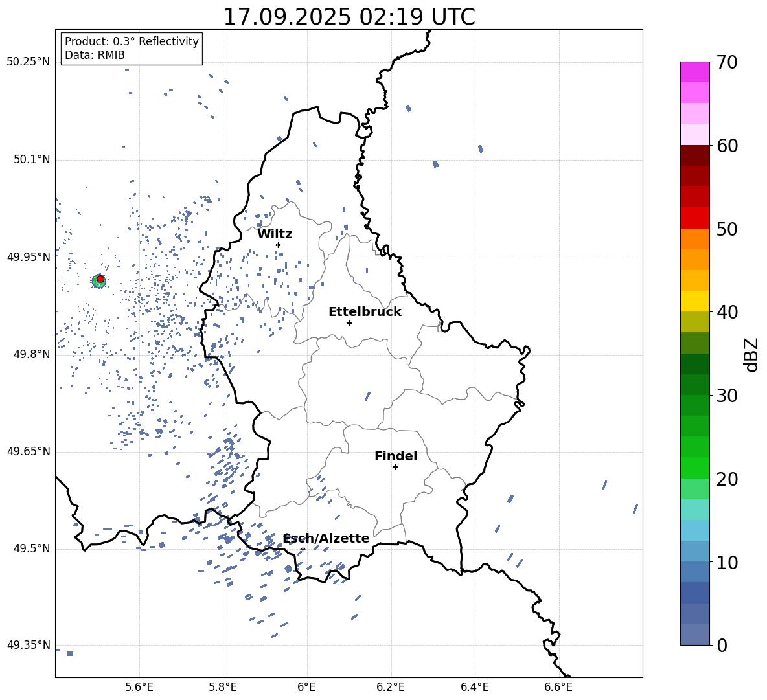
Task: Click the title 17.09.2025 02:19 UTC
Action: pyautogui.click(x=349, y=17)
